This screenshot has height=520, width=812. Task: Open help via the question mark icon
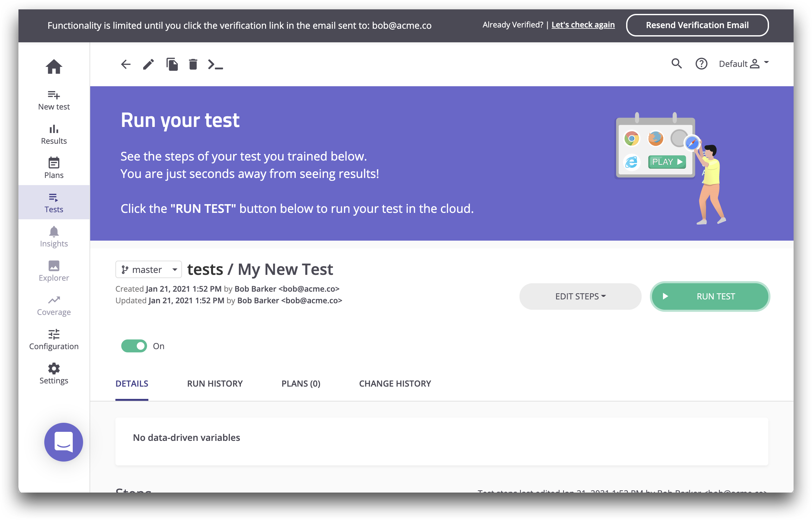701,64
